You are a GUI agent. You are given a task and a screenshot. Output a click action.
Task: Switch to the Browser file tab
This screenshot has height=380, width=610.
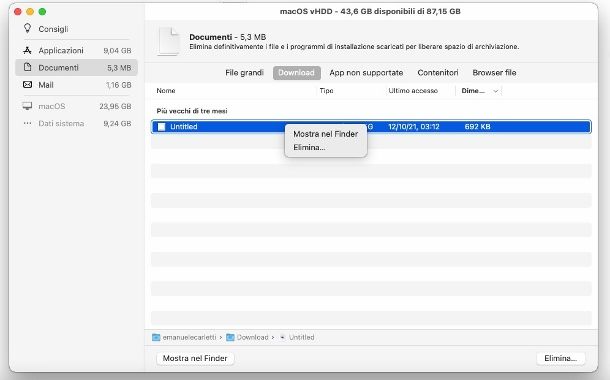click(x=494, y=73)
